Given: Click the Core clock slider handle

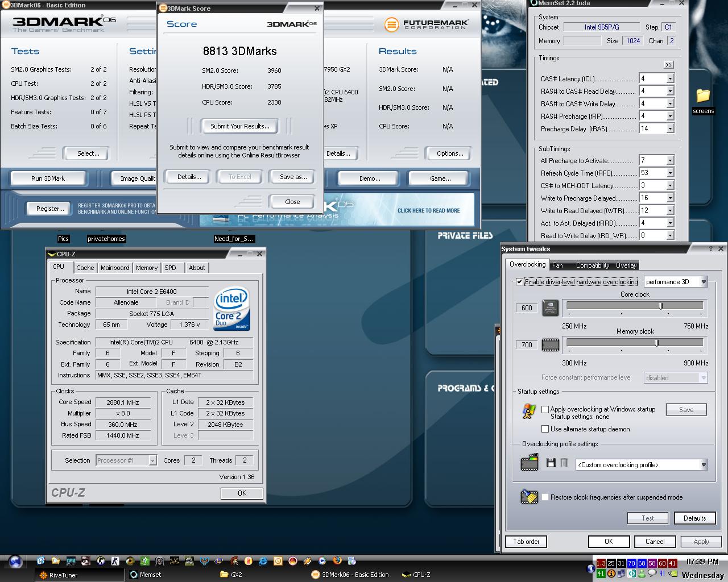Looking at the screenshot, I should pyautogui.click(x=661, y=306).
